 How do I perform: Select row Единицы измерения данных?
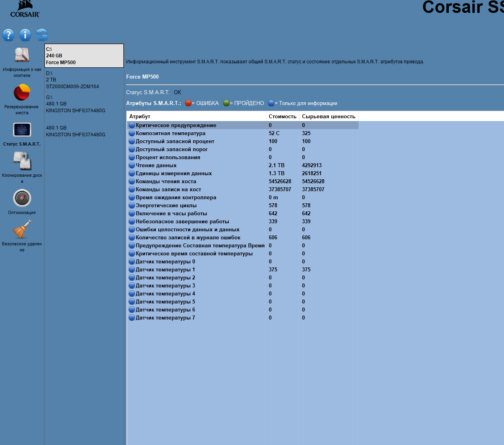tap(243, 173)
